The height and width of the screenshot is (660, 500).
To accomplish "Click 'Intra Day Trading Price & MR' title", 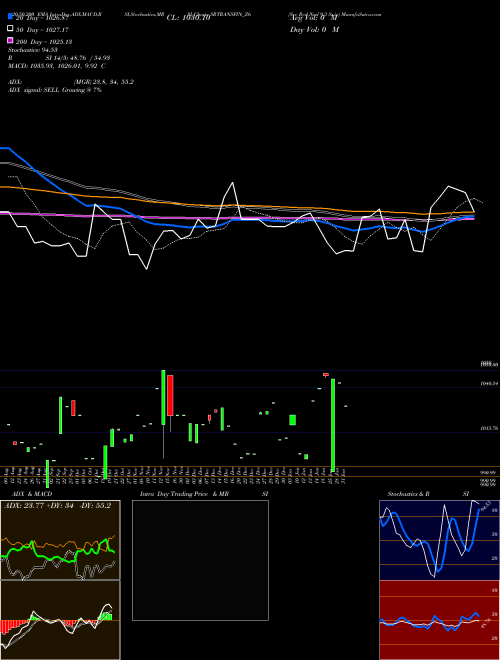I will (184, 494).
